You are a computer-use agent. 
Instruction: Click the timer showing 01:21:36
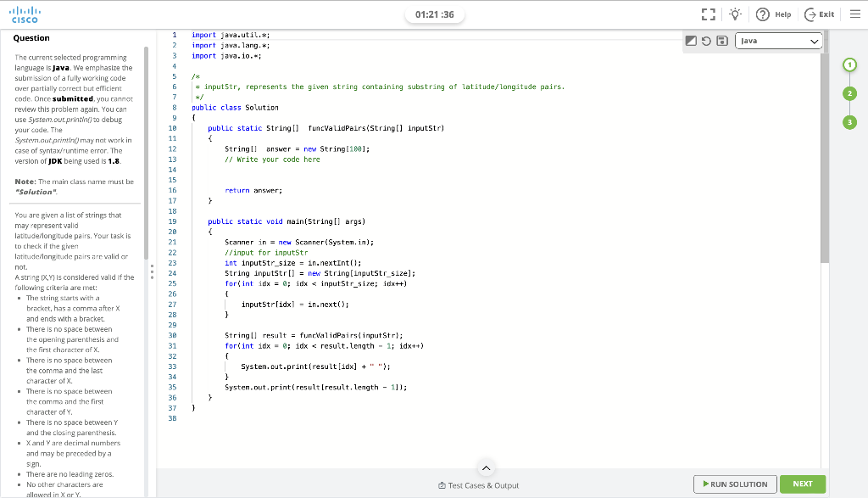[x=435, y=14]
